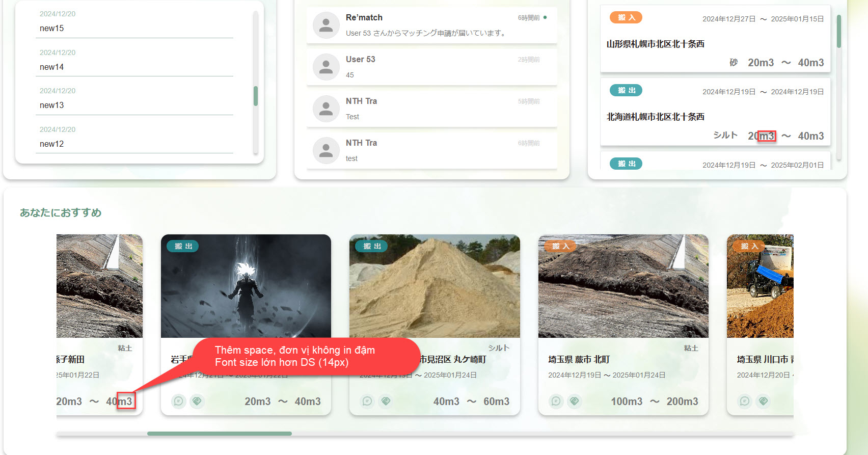This screenshot has width=868, height=455.
Task: Open the new15 news item
Action: coord(52,29)
